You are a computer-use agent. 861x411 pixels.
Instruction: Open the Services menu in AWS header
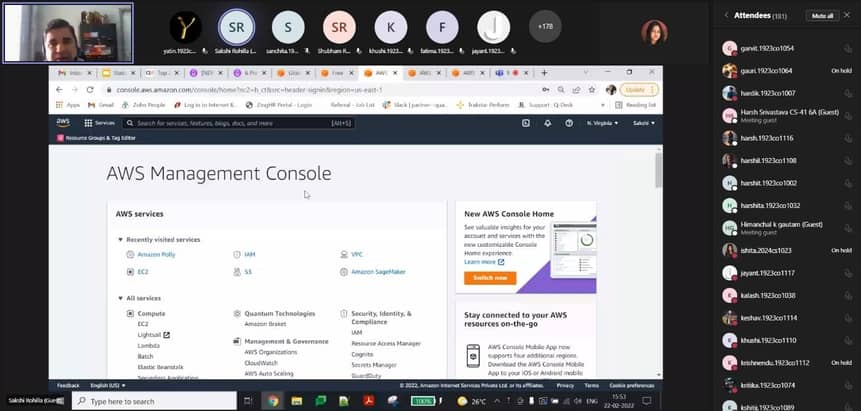[100, 123]
